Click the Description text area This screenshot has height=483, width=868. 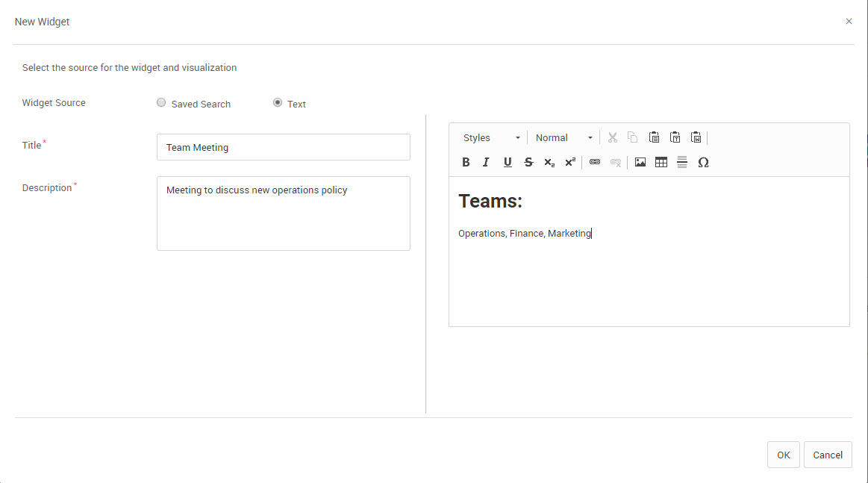[284, 214]
